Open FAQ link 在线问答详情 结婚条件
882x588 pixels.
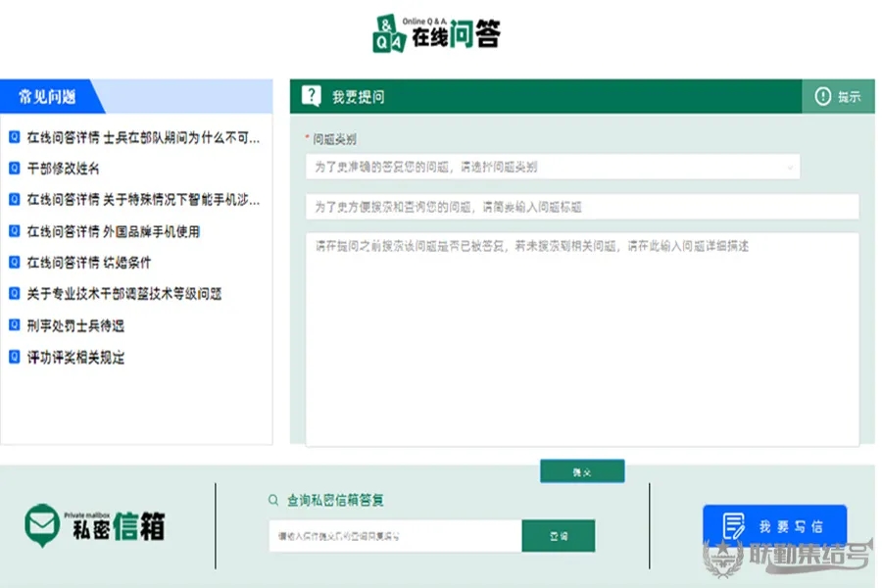[x=89, y=263]
